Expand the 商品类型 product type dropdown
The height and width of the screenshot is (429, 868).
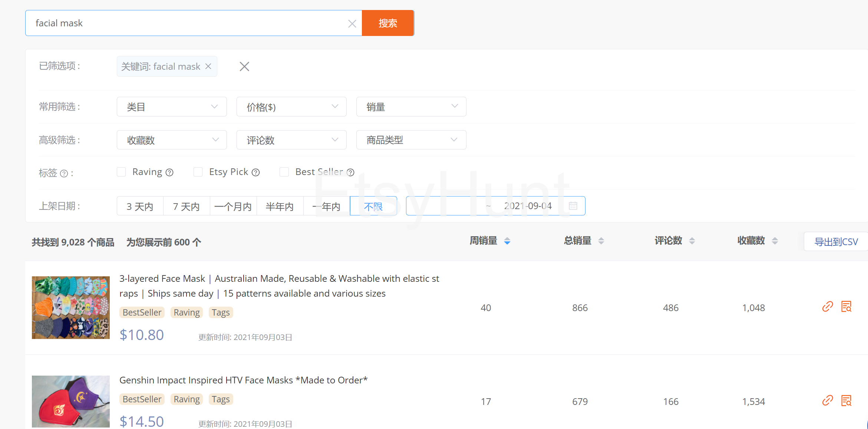click(411, 140)
